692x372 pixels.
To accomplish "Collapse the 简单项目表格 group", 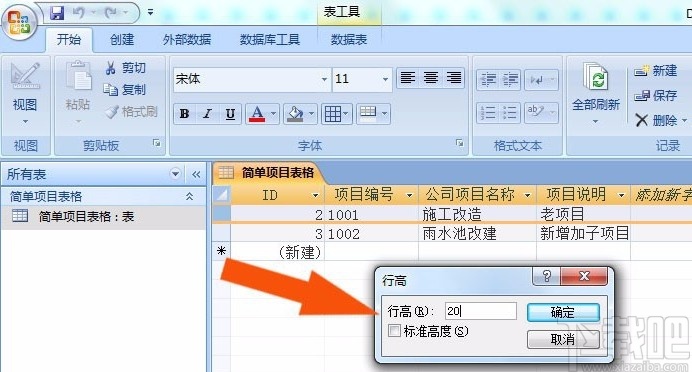I will (x=189, y=196).
